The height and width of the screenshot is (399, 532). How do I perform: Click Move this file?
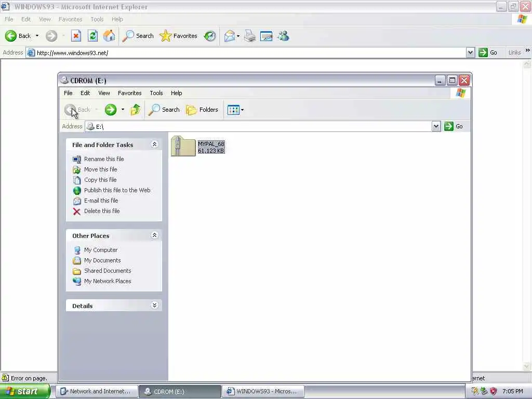[100, 169]
